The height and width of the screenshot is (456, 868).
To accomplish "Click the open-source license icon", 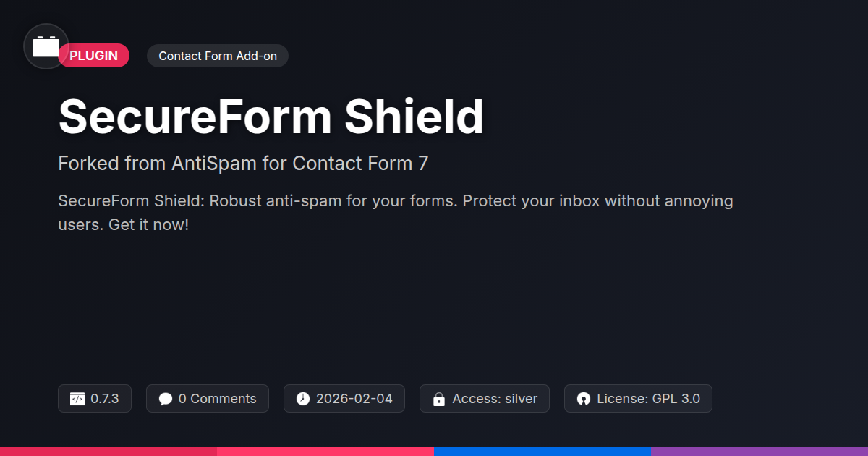I will tap(584, 399).
